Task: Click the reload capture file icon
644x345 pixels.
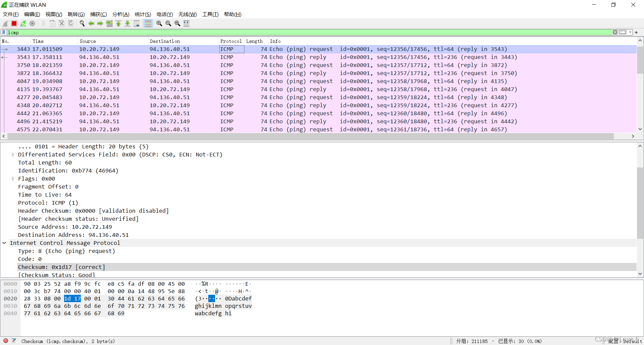Action: click(x=71, y=23)
